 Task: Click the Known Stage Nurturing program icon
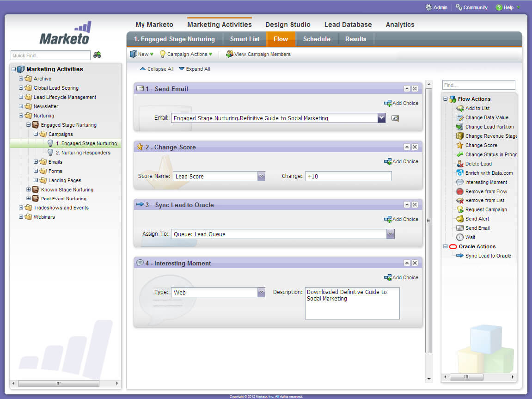tap(35, 189)
